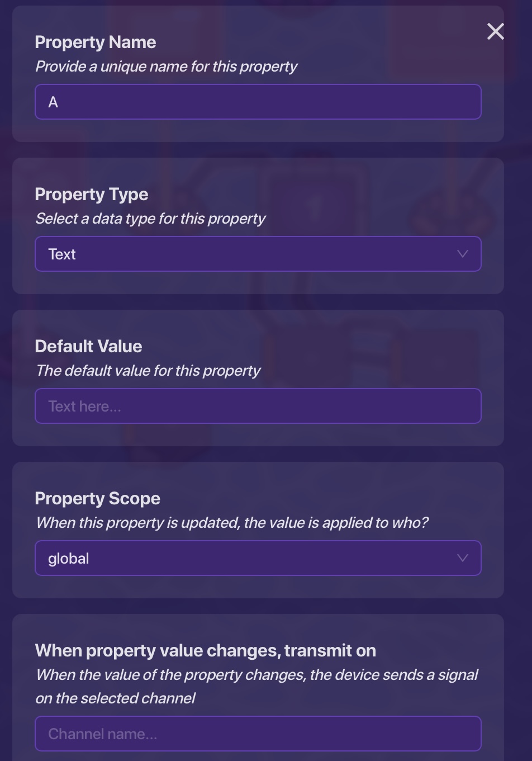Click the Channel name input field
The width and height of the screenshot is (532, 761).
click(x=258, y=734)
